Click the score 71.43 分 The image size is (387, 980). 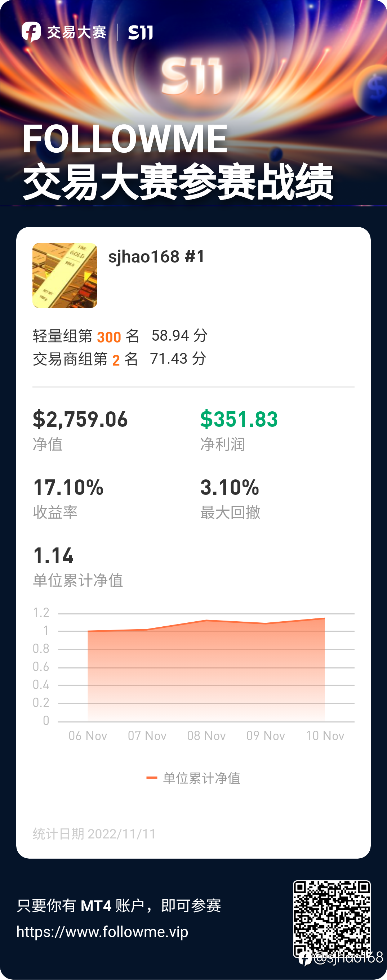click(x=178, y=358)
